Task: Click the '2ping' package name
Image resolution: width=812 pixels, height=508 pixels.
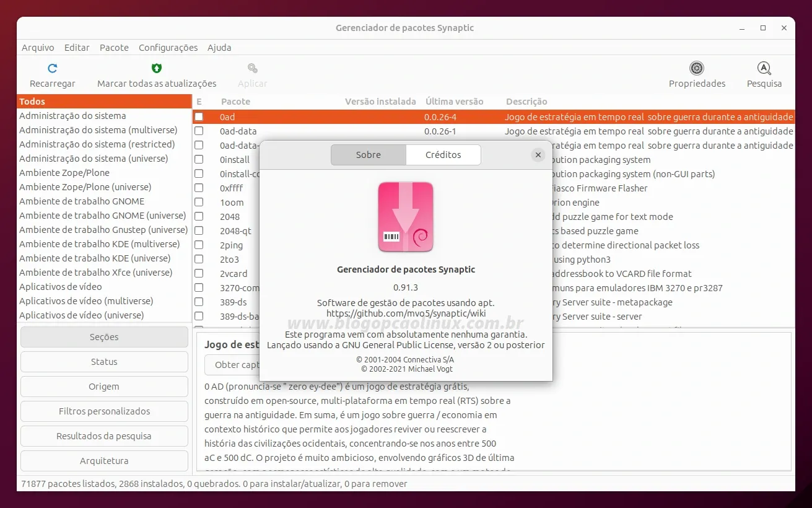Action: click(232, 245)
